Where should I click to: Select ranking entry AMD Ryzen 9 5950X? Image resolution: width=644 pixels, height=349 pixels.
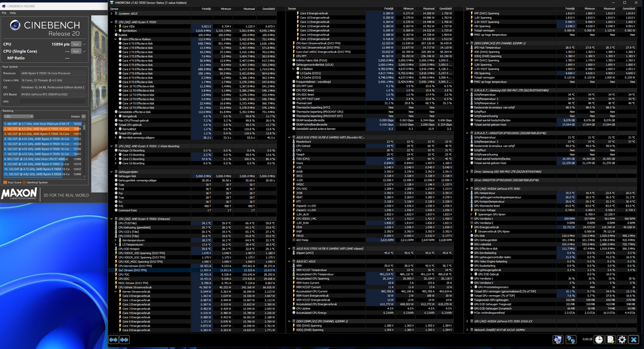(42, 174)
